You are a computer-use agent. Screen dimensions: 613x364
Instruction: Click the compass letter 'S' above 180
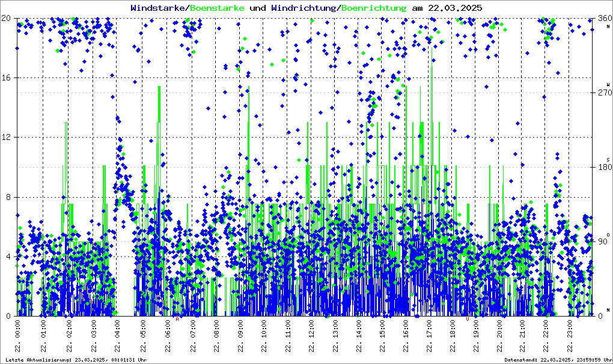point(608,160)
